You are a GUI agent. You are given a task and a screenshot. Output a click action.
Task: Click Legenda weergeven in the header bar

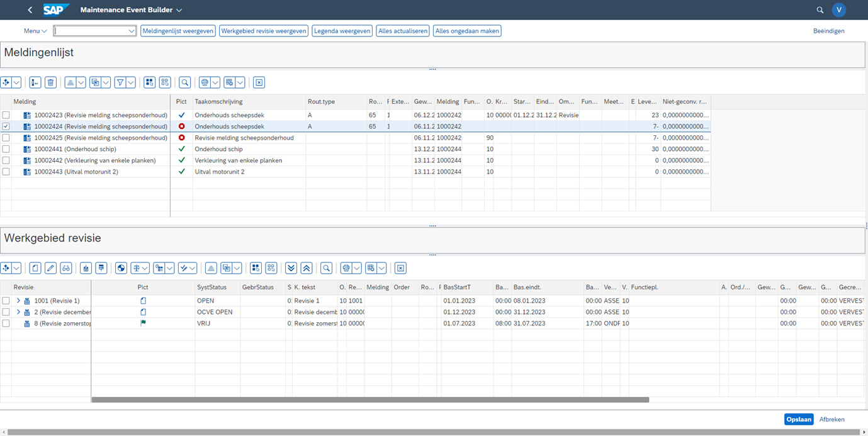(342, 30)
